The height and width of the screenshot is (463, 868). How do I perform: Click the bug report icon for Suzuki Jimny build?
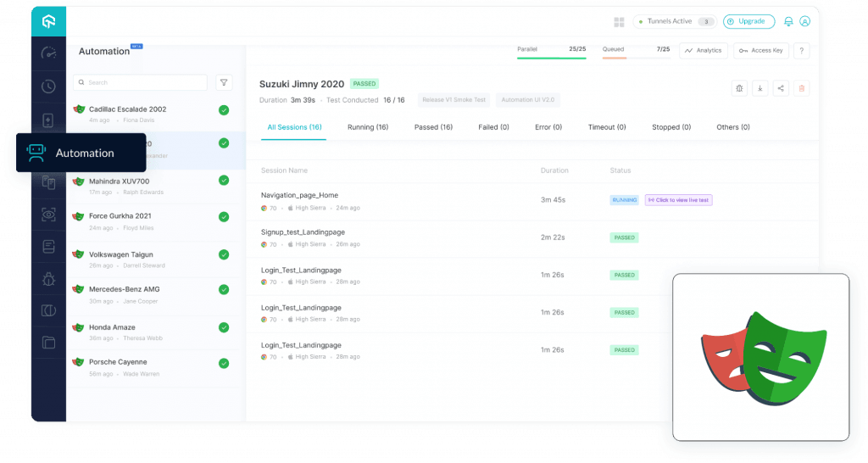(739, 88)
